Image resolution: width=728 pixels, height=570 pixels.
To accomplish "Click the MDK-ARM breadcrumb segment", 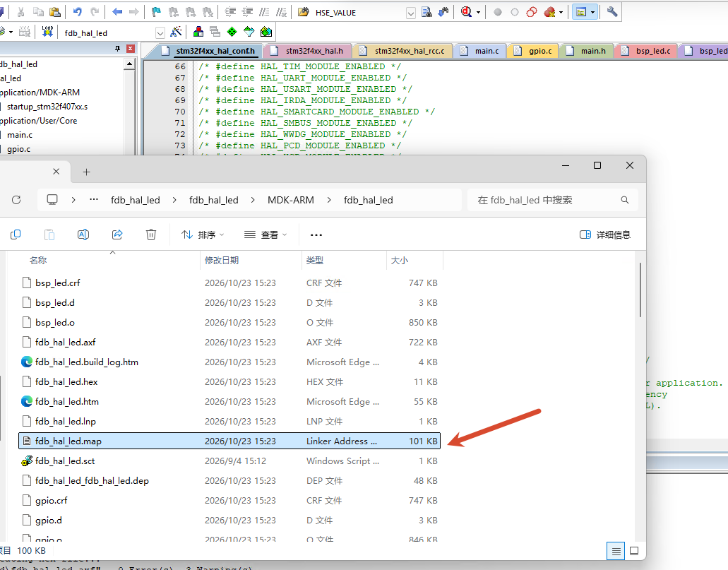I will point(291,200).
